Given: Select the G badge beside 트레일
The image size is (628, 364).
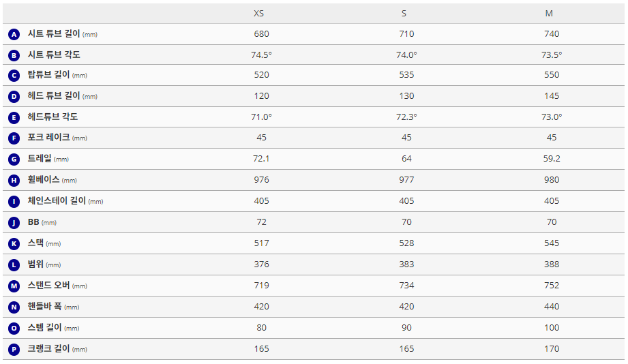Looking at the screenshot, I should coord(14,160).
